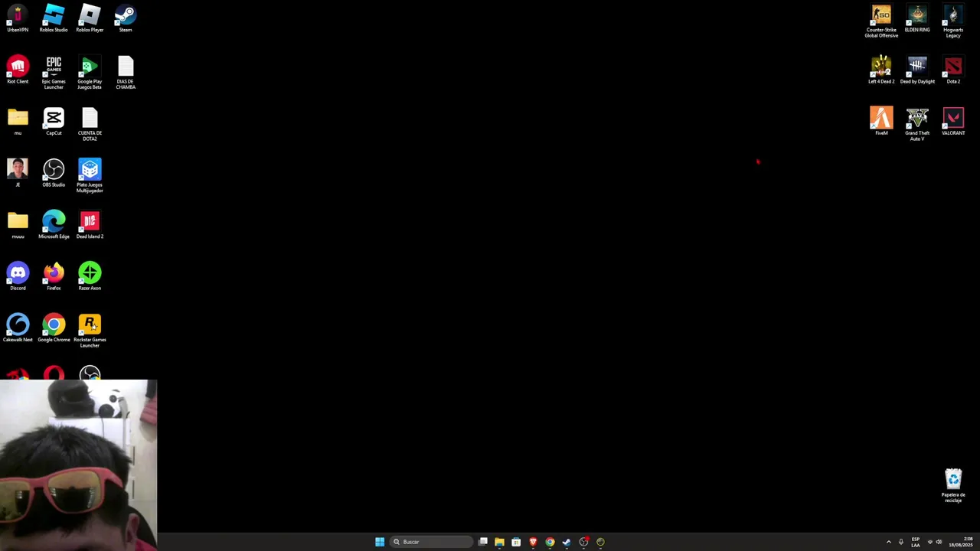Launch VALORANT from the desktop

coord(953,121)
